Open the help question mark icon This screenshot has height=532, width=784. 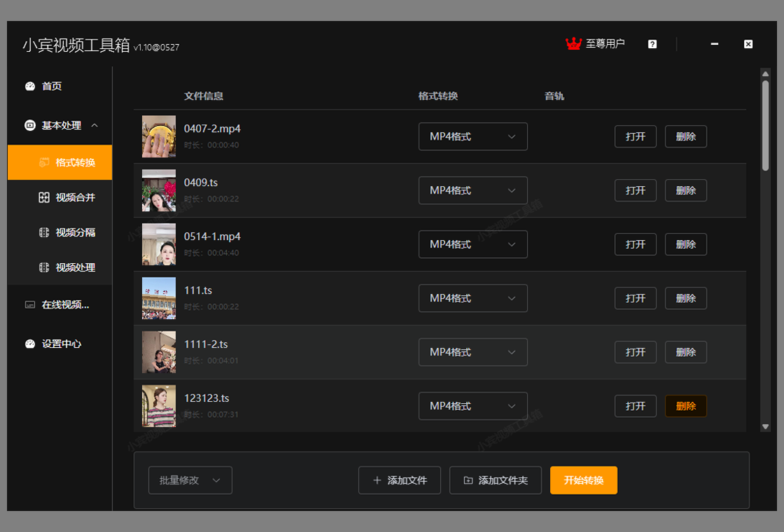(652, 44)
